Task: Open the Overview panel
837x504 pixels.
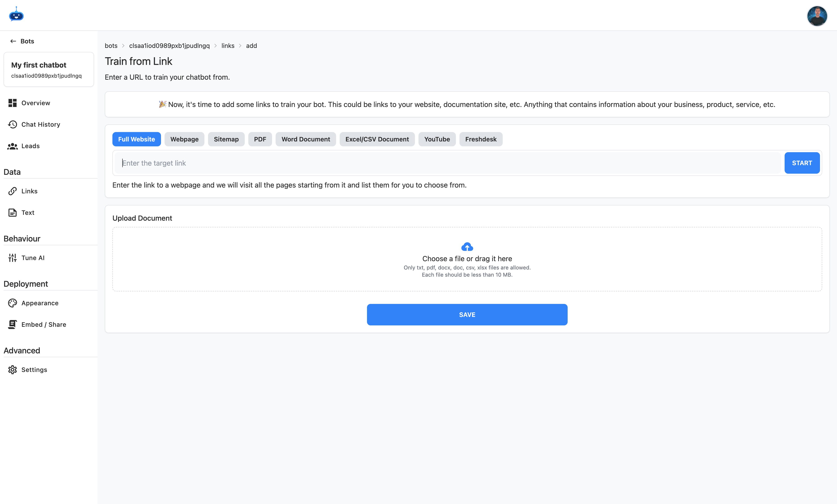Action: 35,103
